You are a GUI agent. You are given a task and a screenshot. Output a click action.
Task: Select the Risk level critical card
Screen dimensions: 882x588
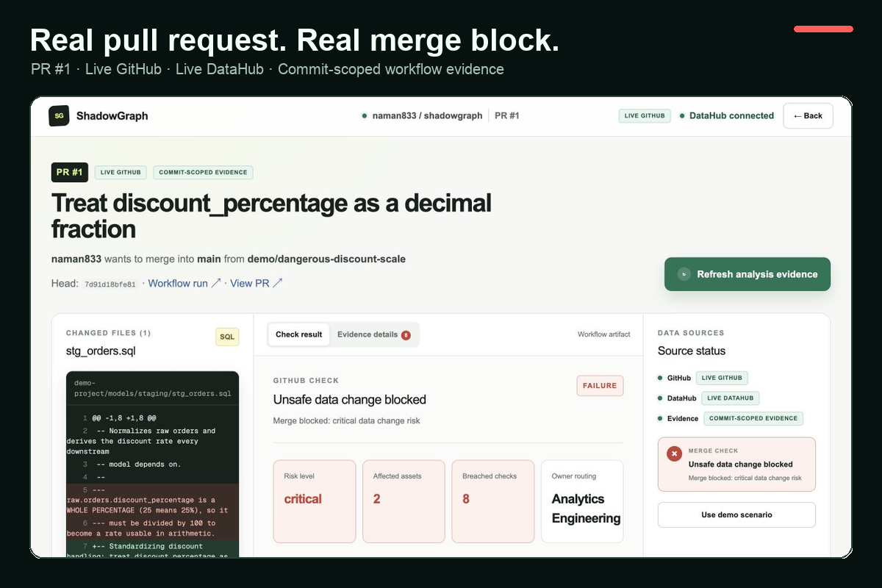(315, 501)
